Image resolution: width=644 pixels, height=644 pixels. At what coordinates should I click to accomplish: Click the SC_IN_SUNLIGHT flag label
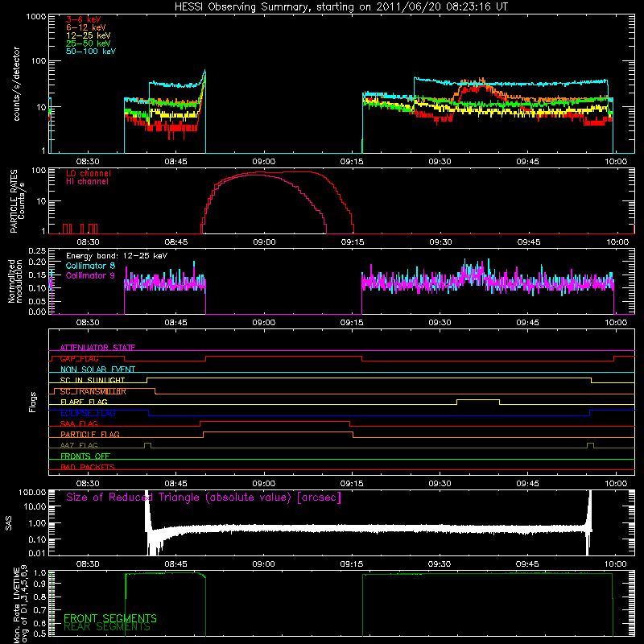[93, 380]
